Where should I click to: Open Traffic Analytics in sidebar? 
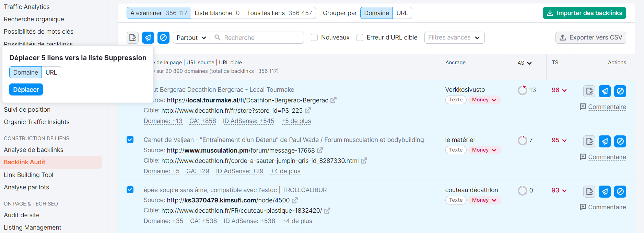click(27, 7)
